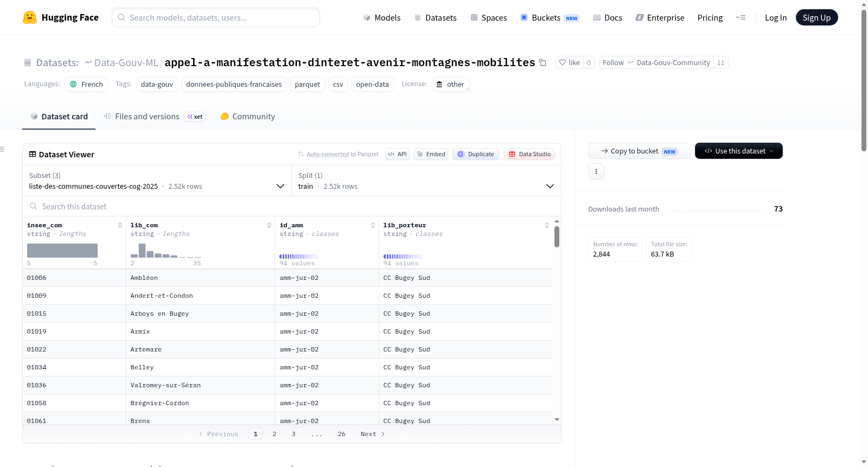Click the Duplicate button
This screenshot has width=868, height=467.
[476, 154]
